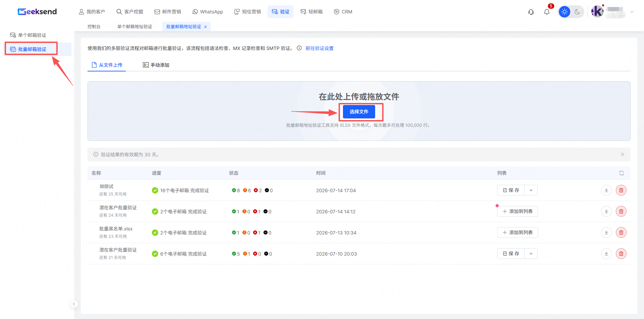Click the 名称 column header
The height and width of the screenshot is (319, 644).
point(96,173)
